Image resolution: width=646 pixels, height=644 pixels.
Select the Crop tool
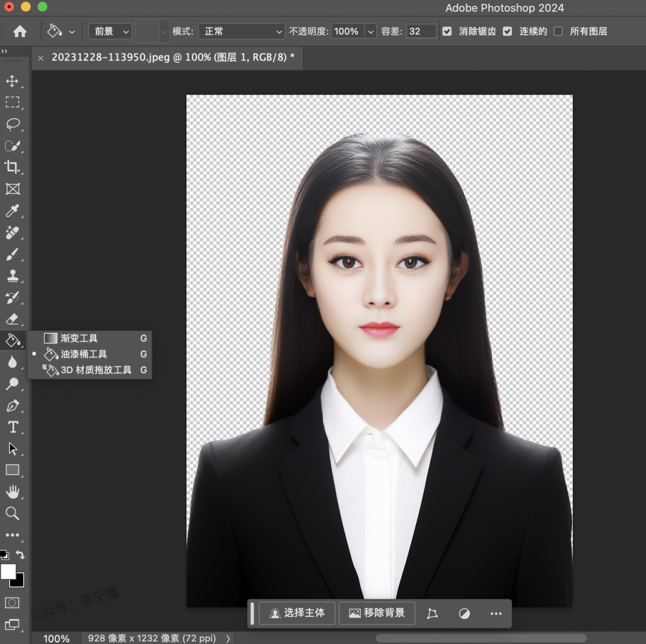[12, 167]
